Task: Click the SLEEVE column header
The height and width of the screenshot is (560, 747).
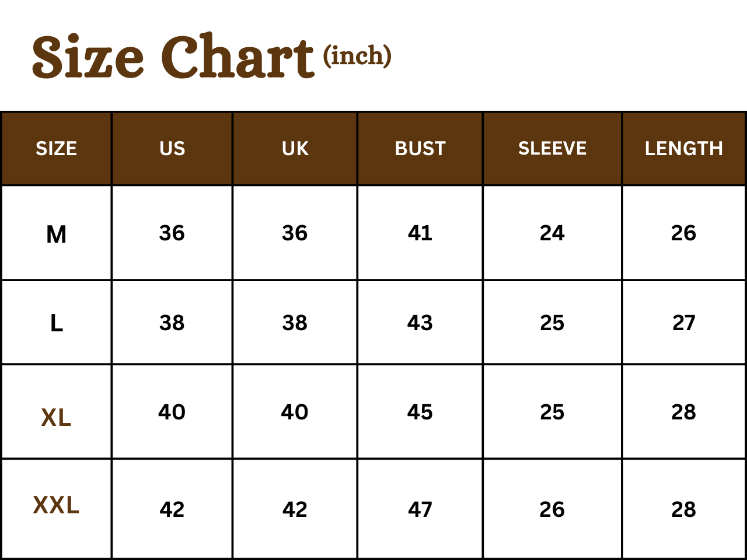Action: 553,149
